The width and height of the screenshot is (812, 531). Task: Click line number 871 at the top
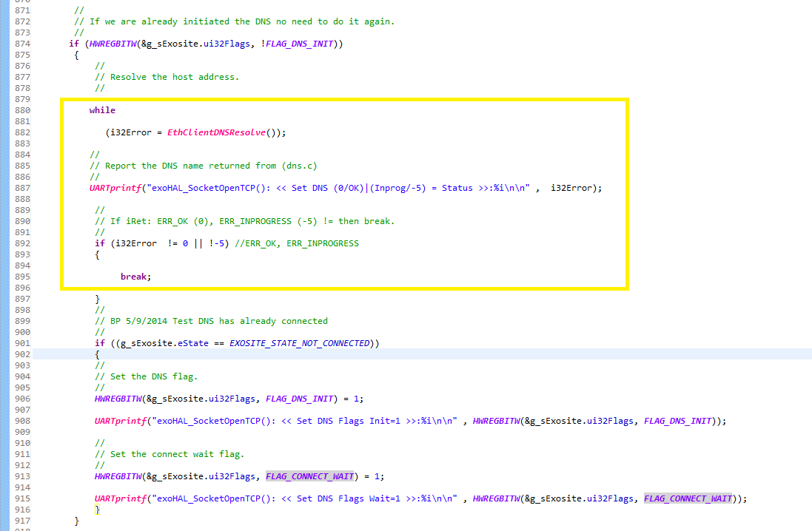click(21, 10)
